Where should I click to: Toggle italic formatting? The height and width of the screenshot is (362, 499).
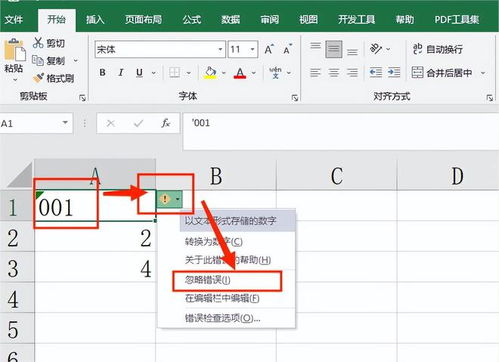[x=121, y=72]
